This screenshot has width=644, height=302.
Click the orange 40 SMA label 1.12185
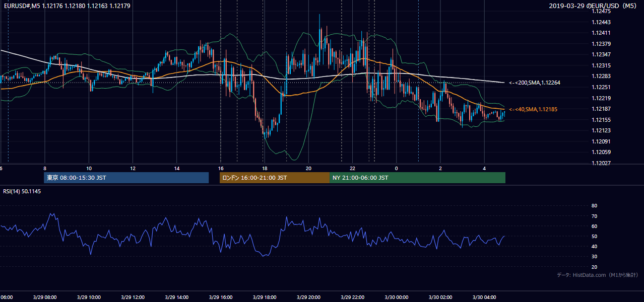point(533,109)
